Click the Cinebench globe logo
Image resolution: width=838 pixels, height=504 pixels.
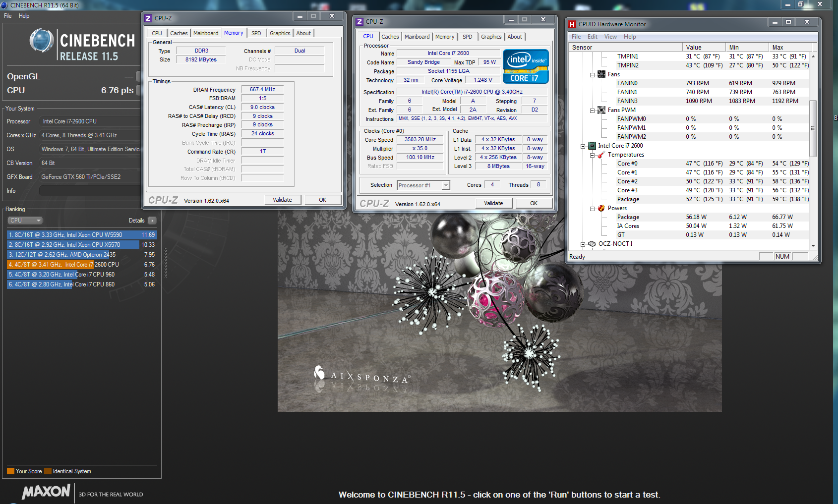[42, 41]
